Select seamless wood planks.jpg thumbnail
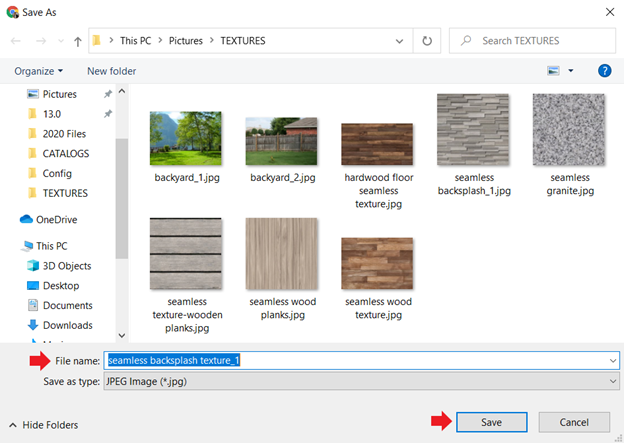Viewport: 624px width, 443px height. coord(281,254)
